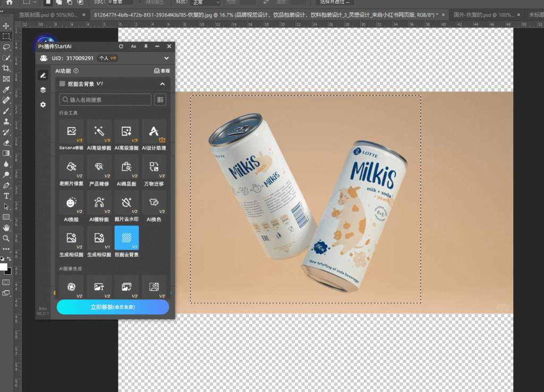Open the StartAI plugin settings gear
544x392 pixels.
point(43,105)
